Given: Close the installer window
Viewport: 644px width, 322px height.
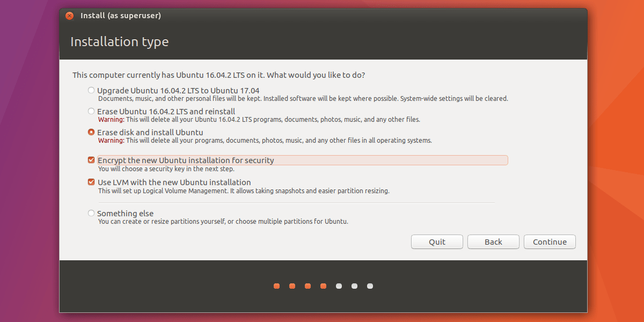Looking at the screenshot, I should pyautogui.click(x=69, y=16).
